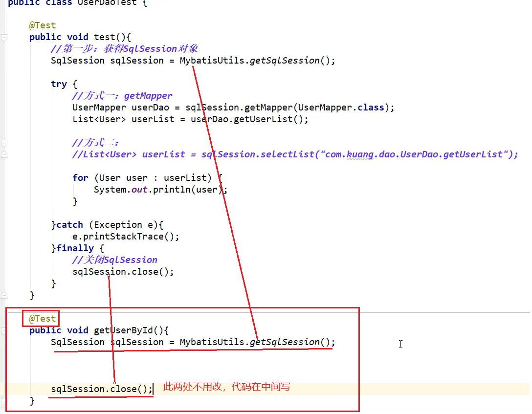Click the @Test annotation above the test() method
The image size is (532, 414).
coord(43,25)
